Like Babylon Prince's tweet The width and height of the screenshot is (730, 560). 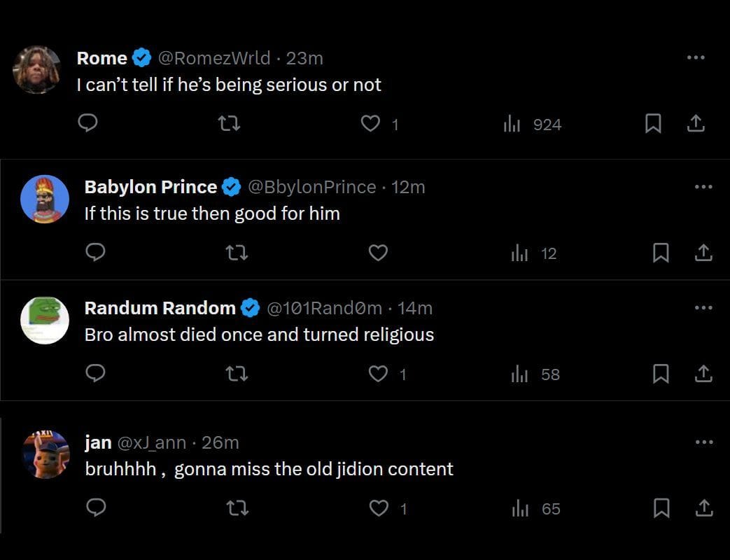378,253
